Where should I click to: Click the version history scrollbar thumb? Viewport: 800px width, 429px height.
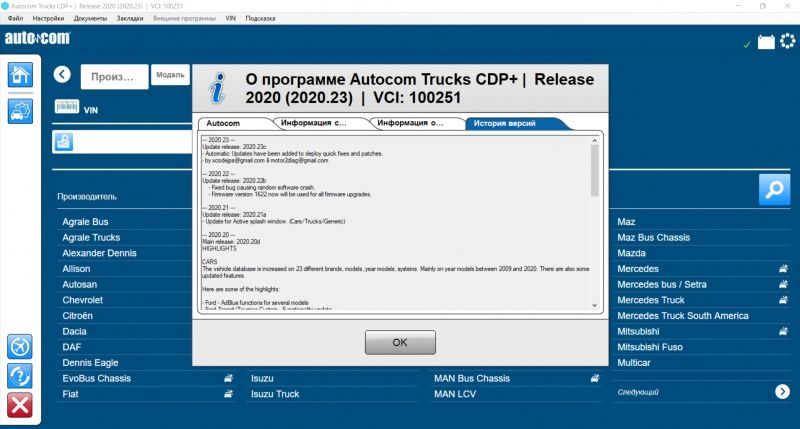pos(594,170)
